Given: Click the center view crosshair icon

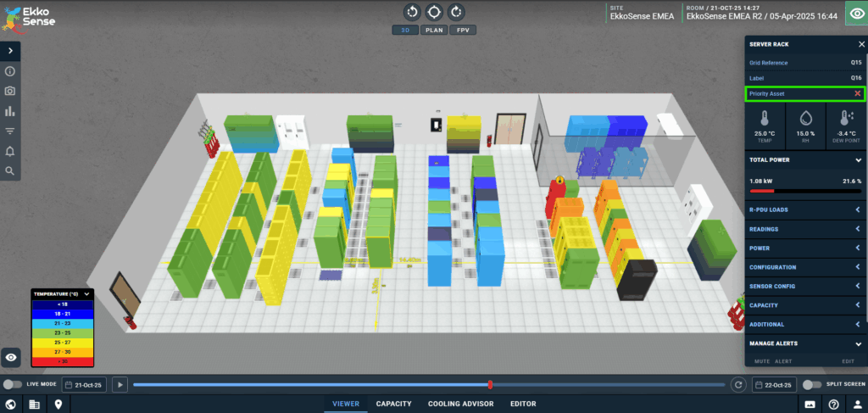Looking at the screenshot, I should (x=434, y=12).
